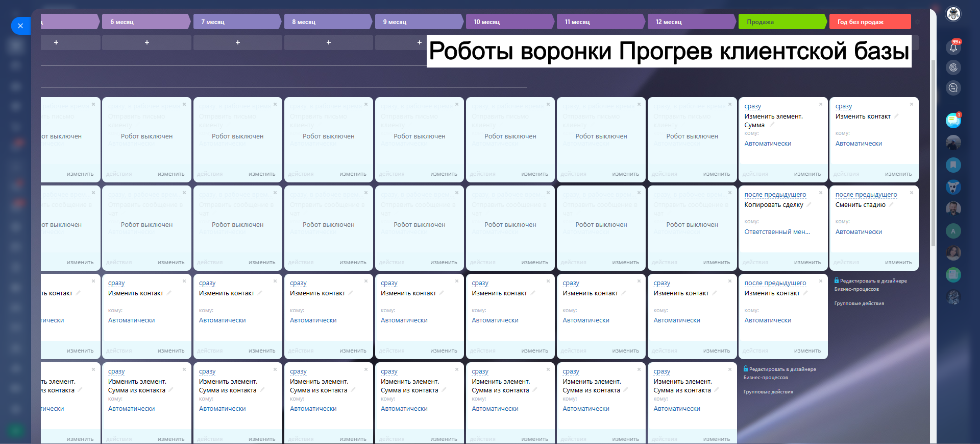Select the 12 месяц stage header
The height and width of the screenshot is (444, 980).
pyautogui.click(x=691, y=21)
